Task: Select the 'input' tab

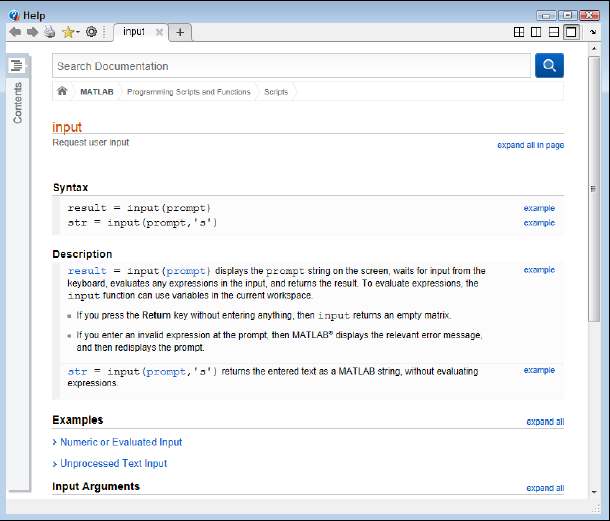Action: (134, 32)
